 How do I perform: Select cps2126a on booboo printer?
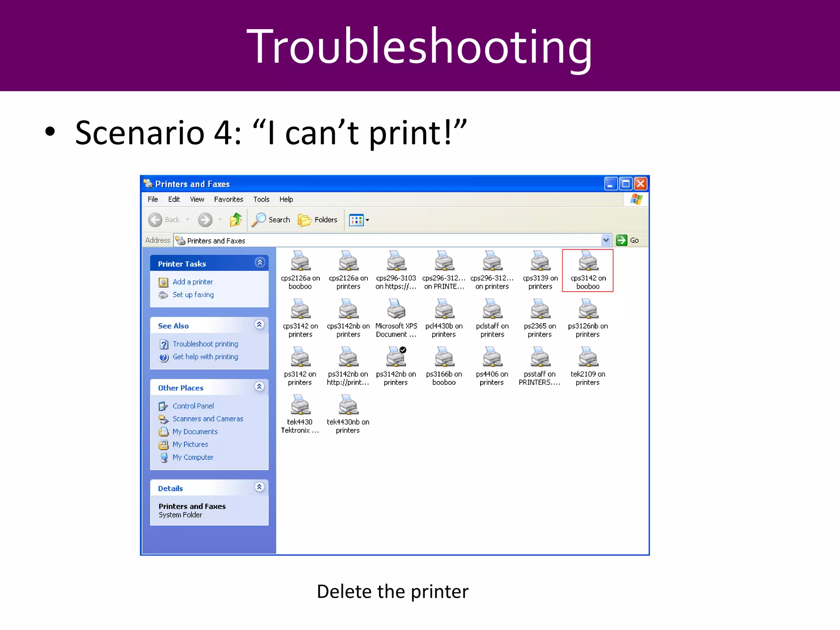pos(300,262)
